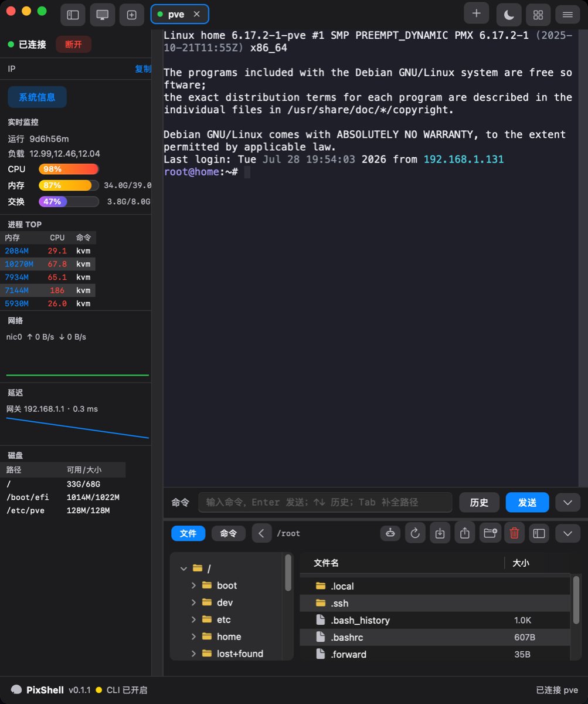Click the blue 发送 send button
Image resolution: width=588 pixels, height=704 pixels.
tap(527, 502)
